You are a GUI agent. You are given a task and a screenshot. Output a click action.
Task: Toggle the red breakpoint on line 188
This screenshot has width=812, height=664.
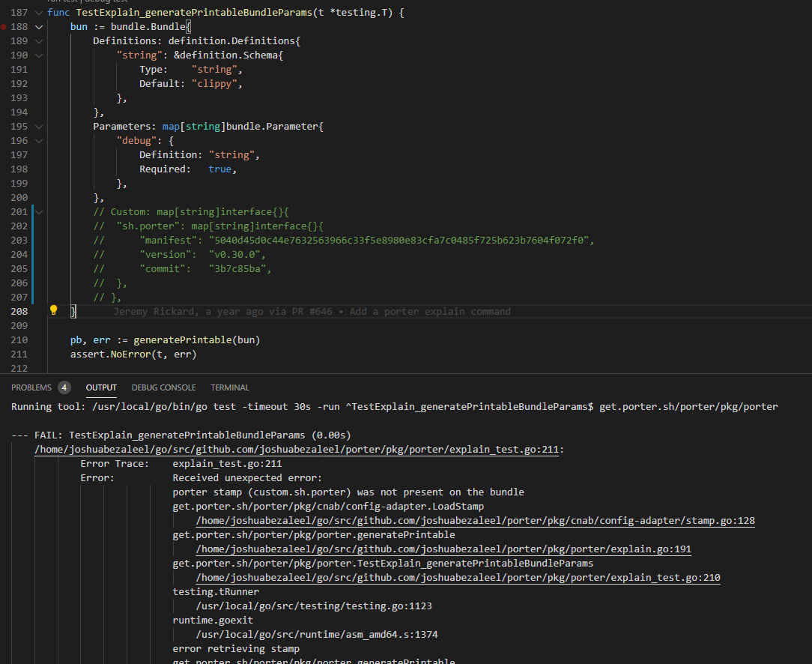click(x=4, y=27)
